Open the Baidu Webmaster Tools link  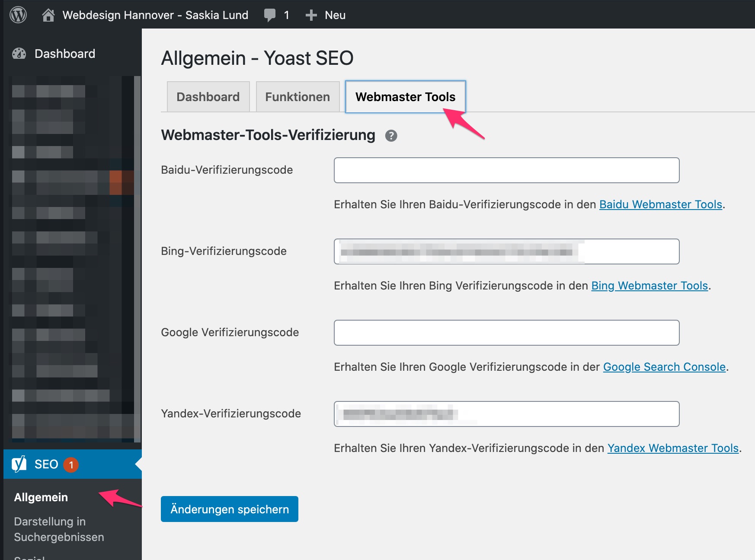(661, 204)
